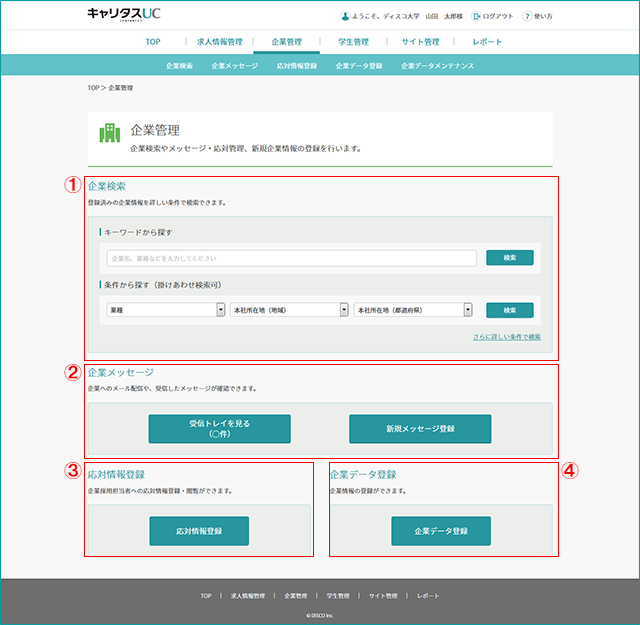The height and width of the screenshot is (625, 640).
Task: Click the 新規メッセージ登録 button
Action: pos(420,429)
